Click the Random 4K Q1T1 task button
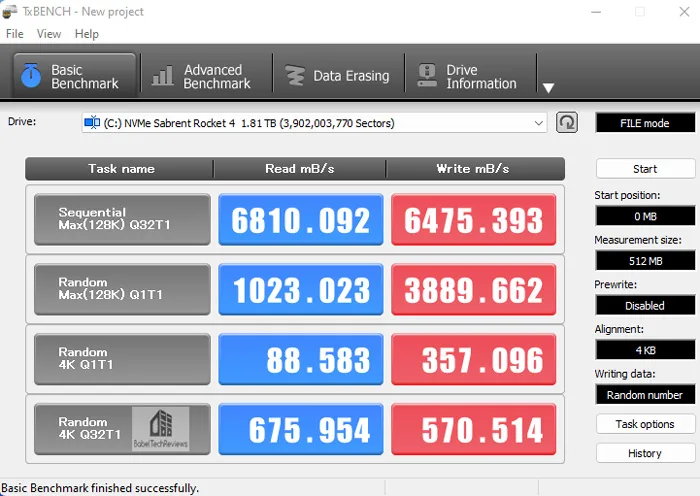 pos(122,359)
